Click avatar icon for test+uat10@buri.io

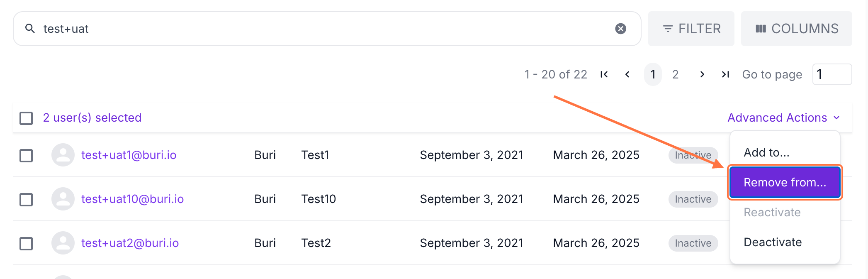(63, 199)
